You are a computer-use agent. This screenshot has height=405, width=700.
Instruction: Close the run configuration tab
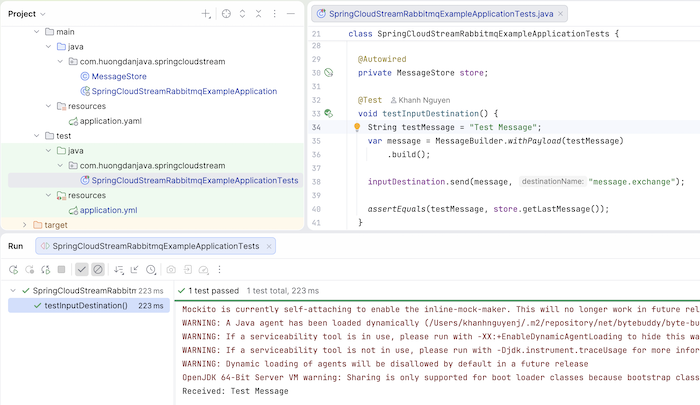click(269, 246)
